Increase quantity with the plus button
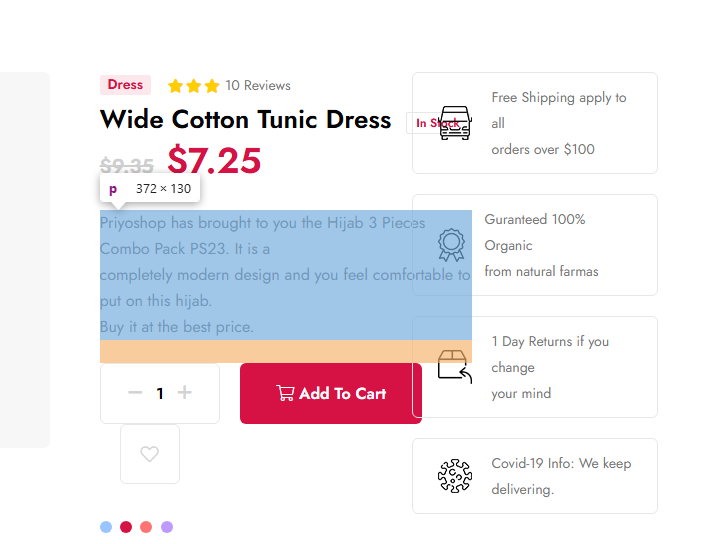The image size is (705, 544). pyautogui.click(x=184, y=392)
